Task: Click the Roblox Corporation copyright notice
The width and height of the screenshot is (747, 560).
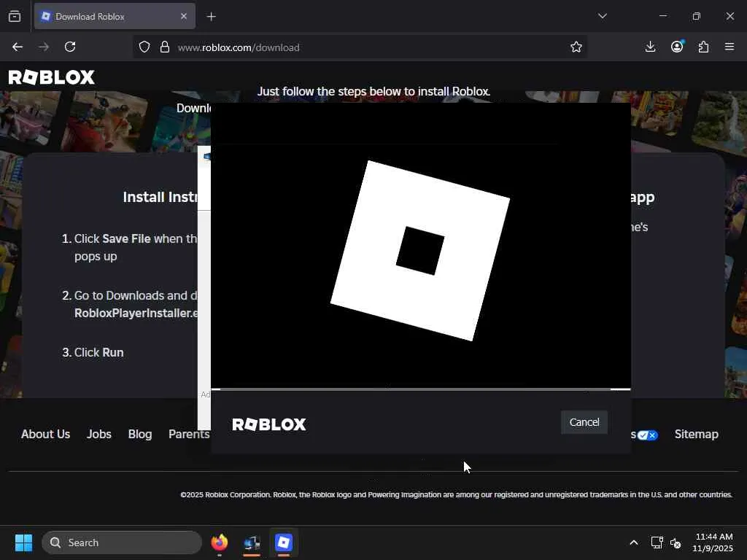Action: pos(456,495)
